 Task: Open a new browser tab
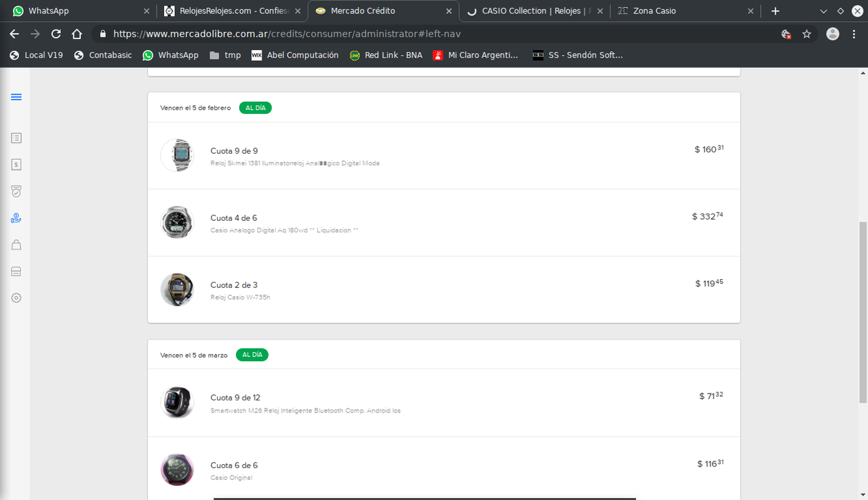pyautogui.click(x=775, y=11)
